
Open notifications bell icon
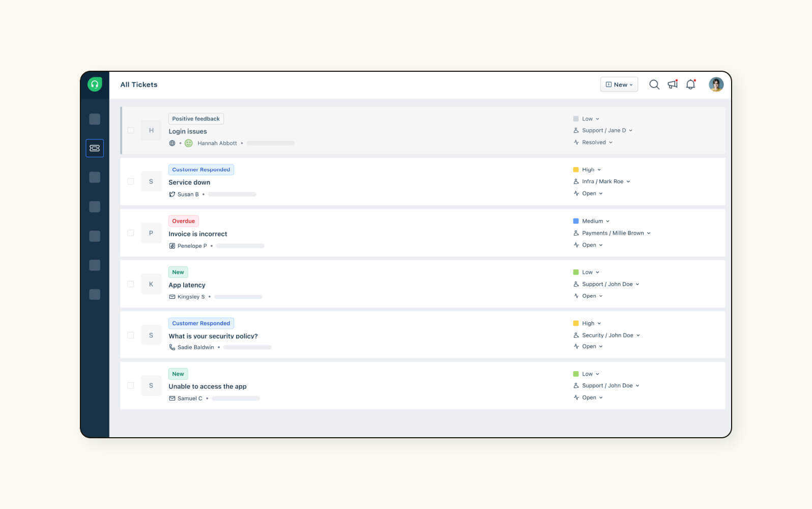point(690,84)
